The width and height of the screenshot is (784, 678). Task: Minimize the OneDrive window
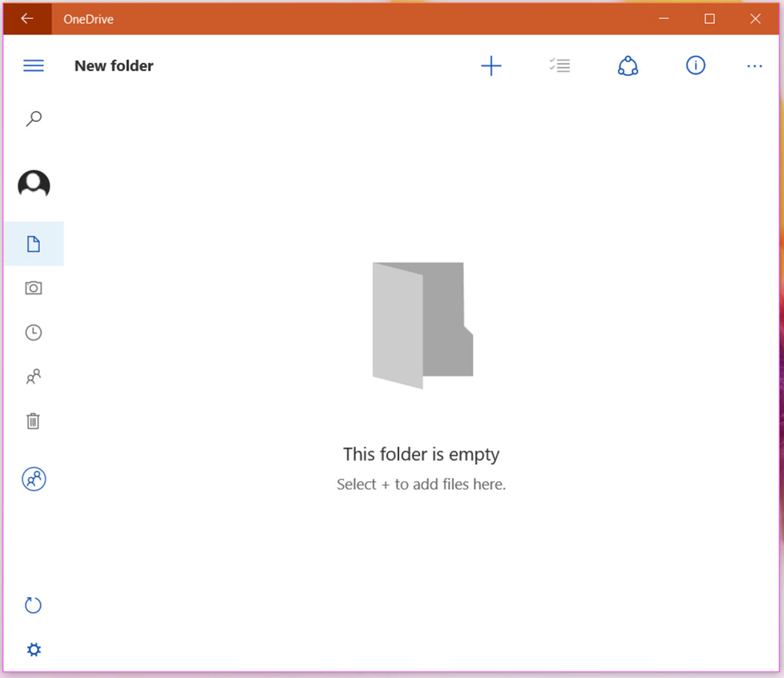[x=664, y=18]
